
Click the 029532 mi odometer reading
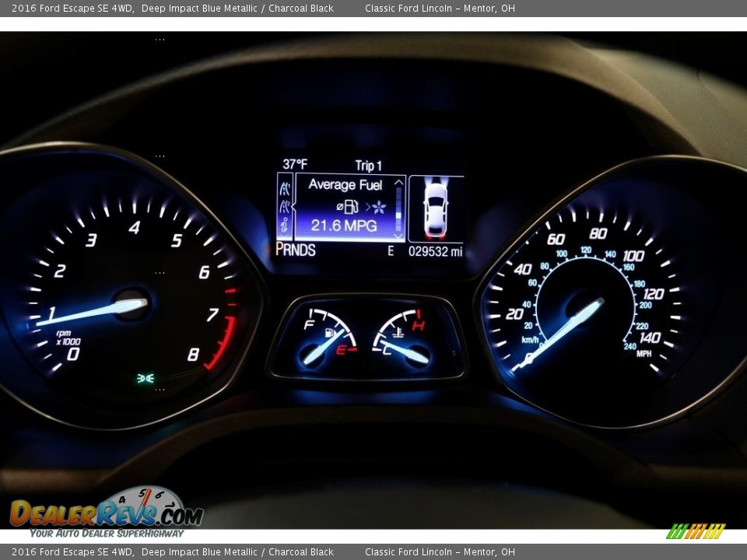coord(435,251)
